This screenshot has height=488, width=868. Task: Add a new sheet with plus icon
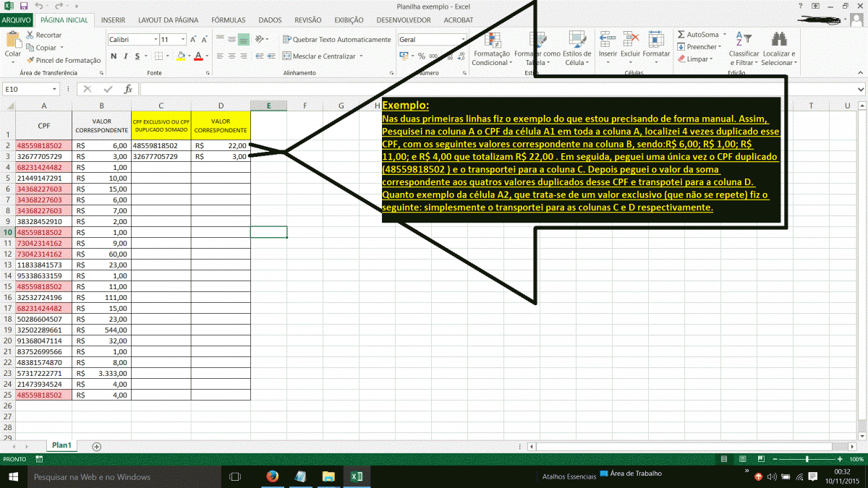[x=97, y=446]
